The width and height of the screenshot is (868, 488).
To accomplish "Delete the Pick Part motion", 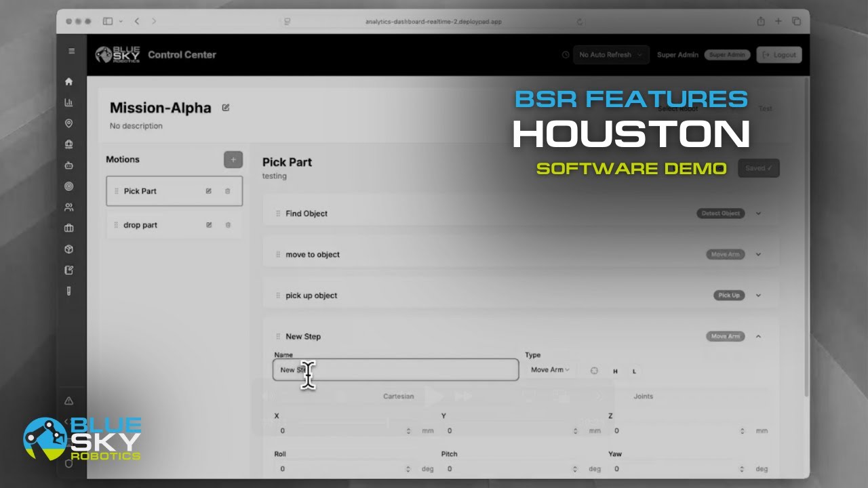I will click(x=228, y=191).
